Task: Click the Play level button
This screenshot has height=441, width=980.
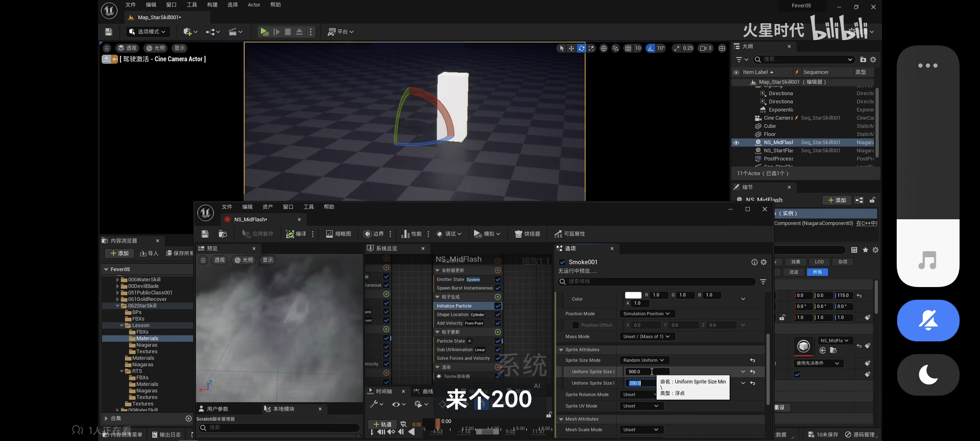Action: tap(264, 32)
